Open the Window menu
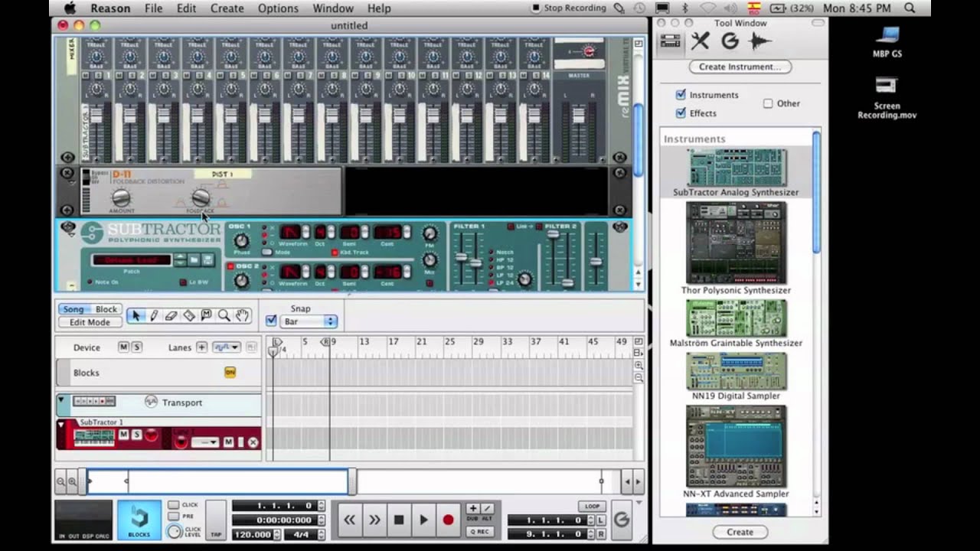This screenshot has width=980, height=551. click(x=333, y=8)
